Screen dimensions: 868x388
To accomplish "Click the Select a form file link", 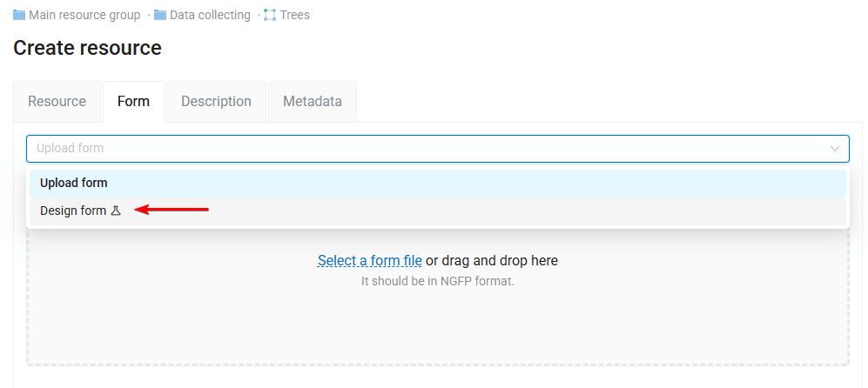I will pyautogui.click(x=369, y=261).
